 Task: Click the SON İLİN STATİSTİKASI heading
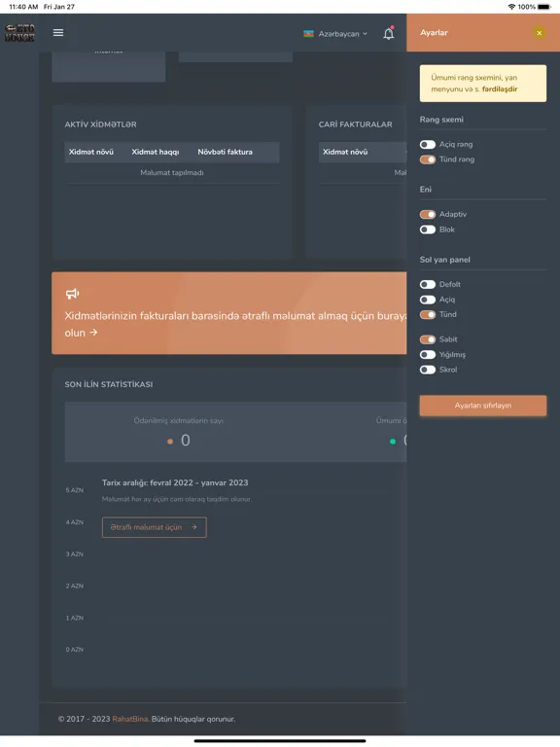pyautogui.click(x=109, y=384)
